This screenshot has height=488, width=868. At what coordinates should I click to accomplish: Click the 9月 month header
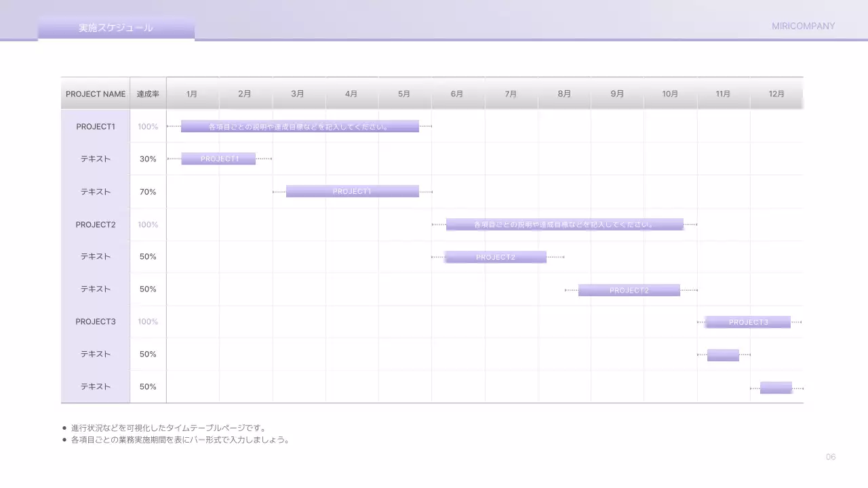(x=617, y=94)
